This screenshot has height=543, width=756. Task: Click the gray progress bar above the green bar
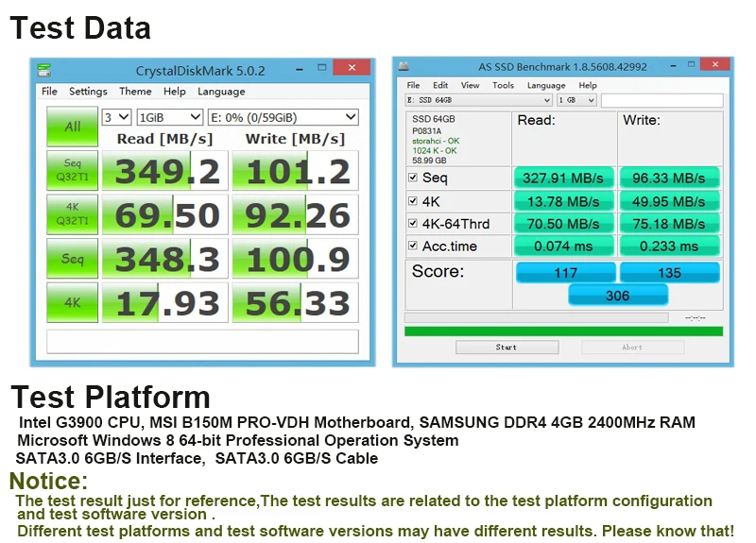[x=536, y=317]
